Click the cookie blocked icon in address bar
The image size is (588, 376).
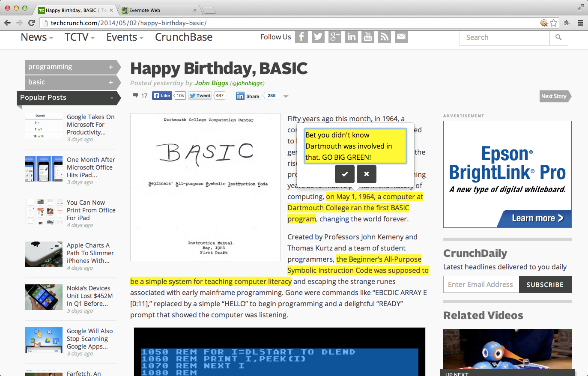(x=544, y=23)
